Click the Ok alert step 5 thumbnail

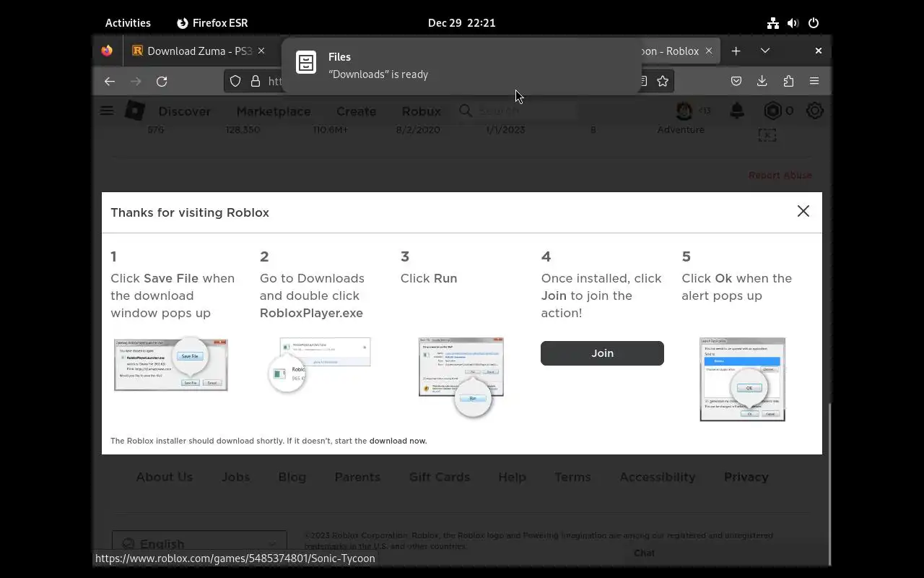pyautogui.click(x=742, y=379)
